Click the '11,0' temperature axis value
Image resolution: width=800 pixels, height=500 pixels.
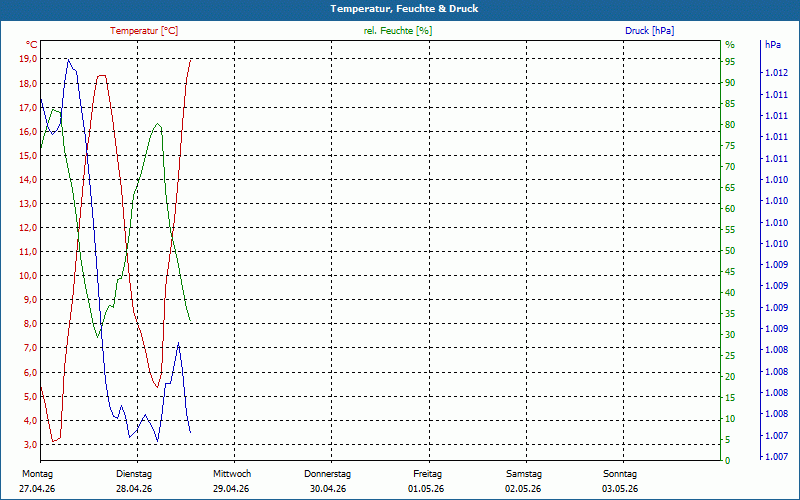pyautogui.click(x=28, y=252)
